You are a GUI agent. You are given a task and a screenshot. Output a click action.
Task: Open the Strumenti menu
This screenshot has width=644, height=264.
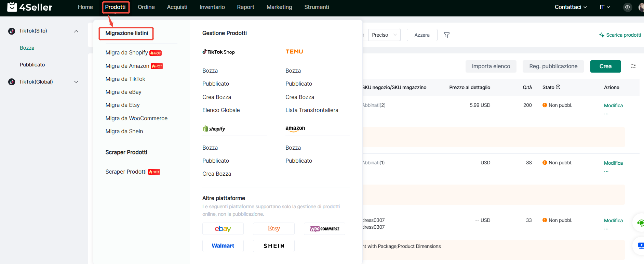pos(317,7)
